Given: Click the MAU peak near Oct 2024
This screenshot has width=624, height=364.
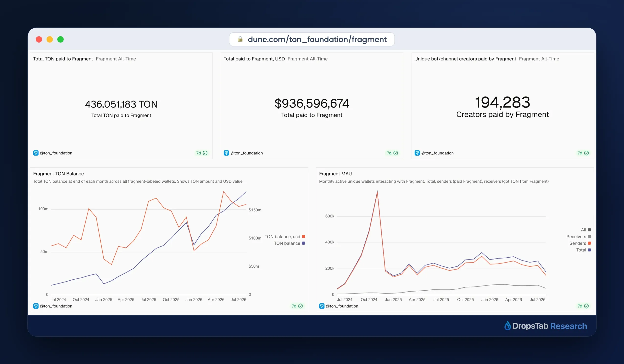Looking at the screenshot, I should click(377, 192).
